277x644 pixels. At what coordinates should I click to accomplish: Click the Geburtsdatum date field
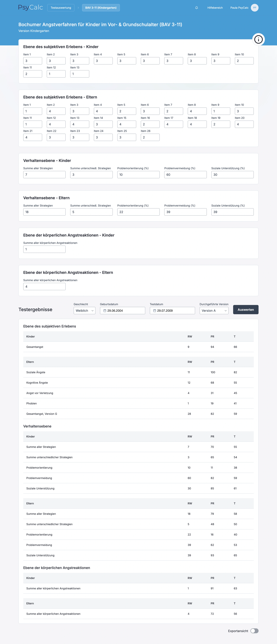coord(122,311)
